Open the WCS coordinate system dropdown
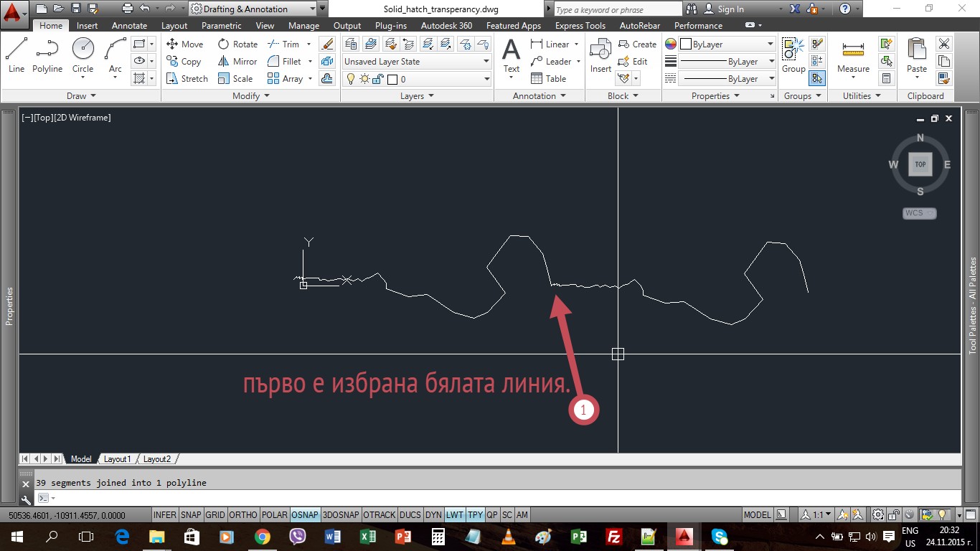The height and width of the screenshot is (551, 980). pos(920,213)
